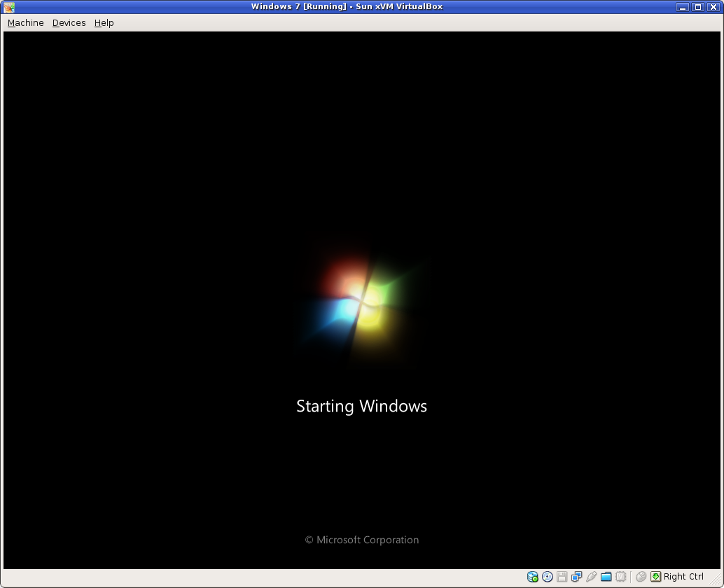Open shared folders via status bar icon
724x588 pixels.
pyautogui.click(x=606, y=577)
